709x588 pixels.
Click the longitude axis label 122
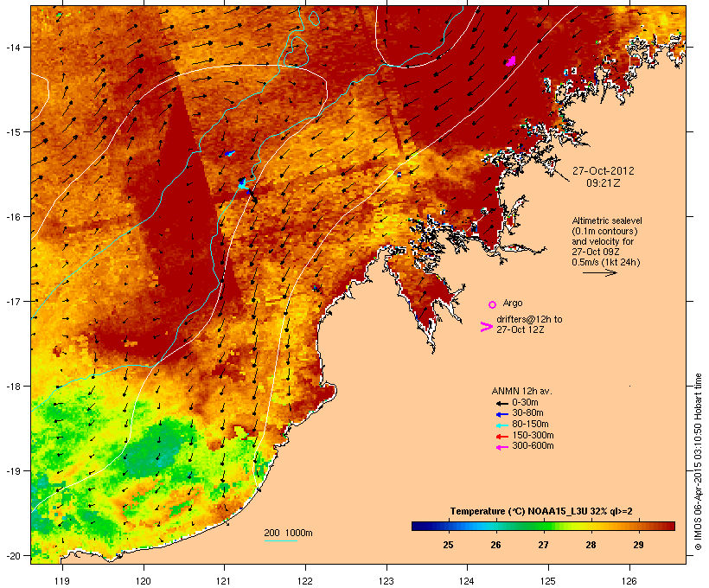point(305,581)
